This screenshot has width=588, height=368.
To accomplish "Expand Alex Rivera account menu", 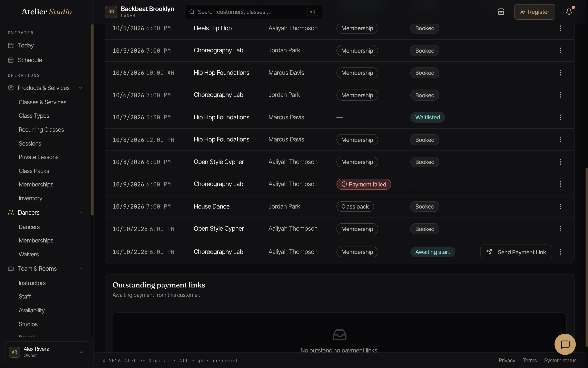I will click(x=81, y=352).
